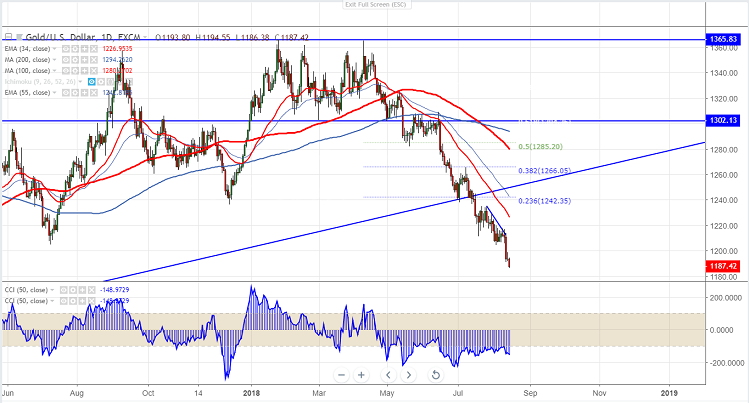This screenshot has width=749, height=403.
Task: Click the Gold/U.S. Dollar, 1D, FXCM title
Action: click(x=83, y=37)
